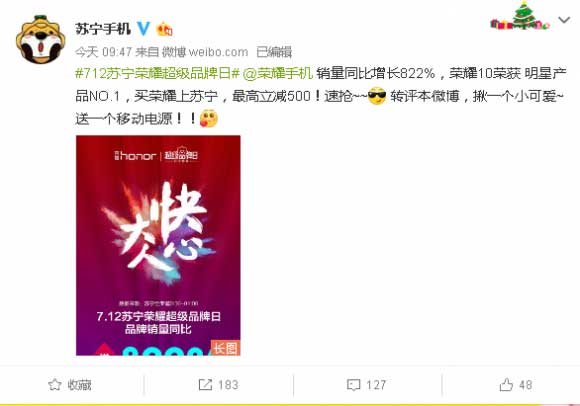Open the 苏宁手机 account name link
The image size is (580, 406).
pyautogui.click(x=103, y=29)
